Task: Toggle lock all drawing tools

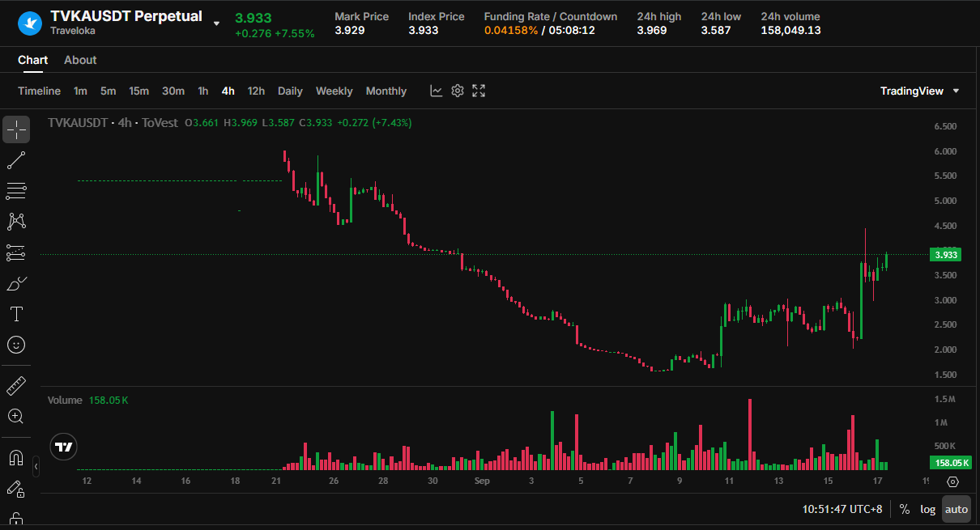Action: [x=16, y=519]
